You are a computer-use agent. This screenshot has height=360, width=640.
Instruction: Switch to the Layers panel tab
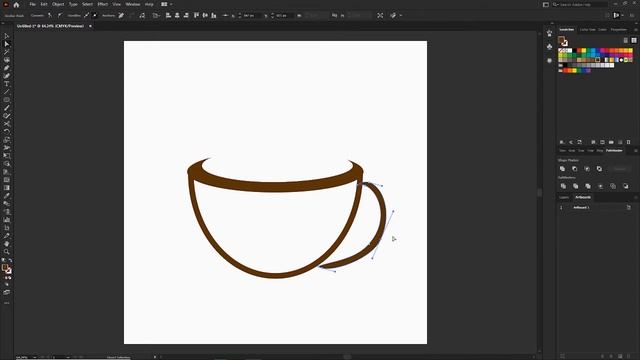[564, 198]
